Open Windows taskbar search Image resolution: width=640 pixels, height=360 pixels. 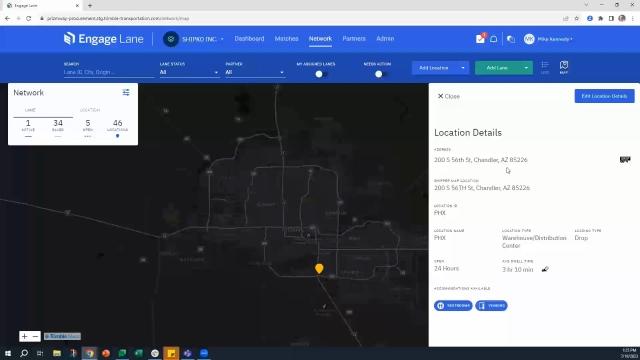(24, 353)
